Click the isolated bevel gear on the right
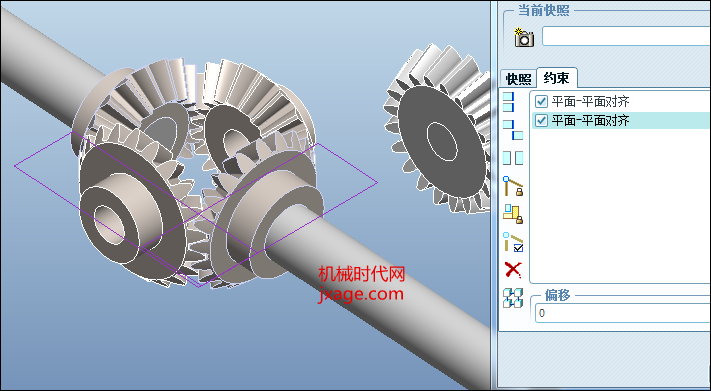This screenshot has height=391, width=711. [438, 128]
